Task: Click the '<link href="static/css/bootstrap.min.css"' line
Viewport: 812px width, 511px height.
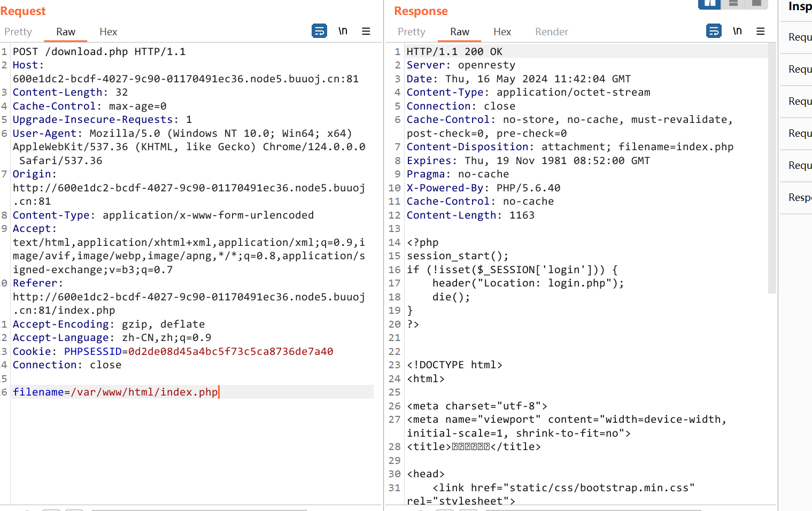Action: (564, 488)
